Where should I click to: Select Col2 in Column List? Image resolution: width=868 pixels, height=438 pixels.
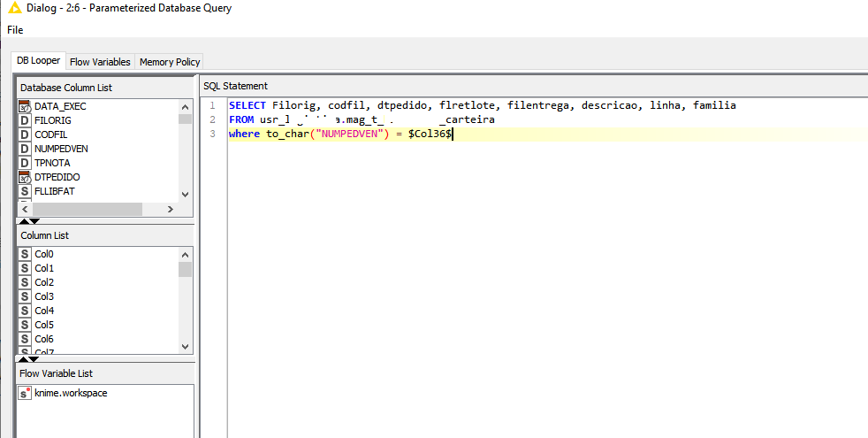coord(44,283)
